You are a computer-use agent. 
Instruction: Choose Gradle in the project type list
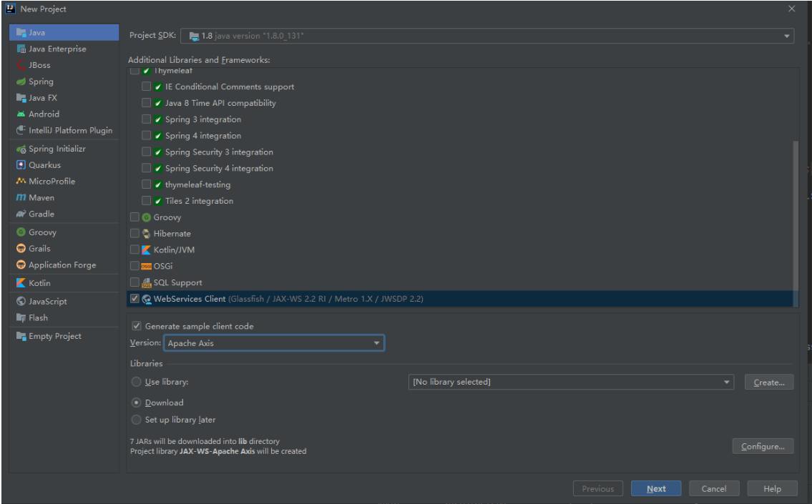point(64,214)
